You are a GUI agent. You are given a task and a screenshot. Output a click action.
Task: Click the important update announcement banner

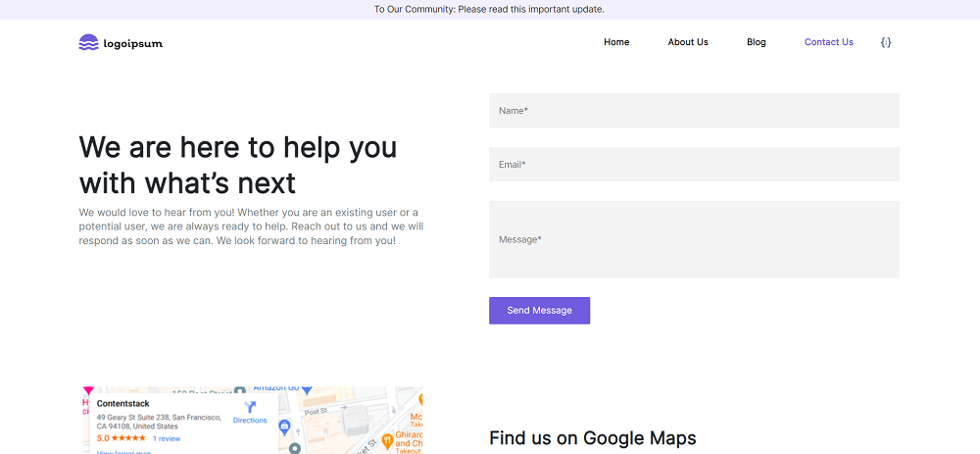pyautogui.click(x=489, y=10)
